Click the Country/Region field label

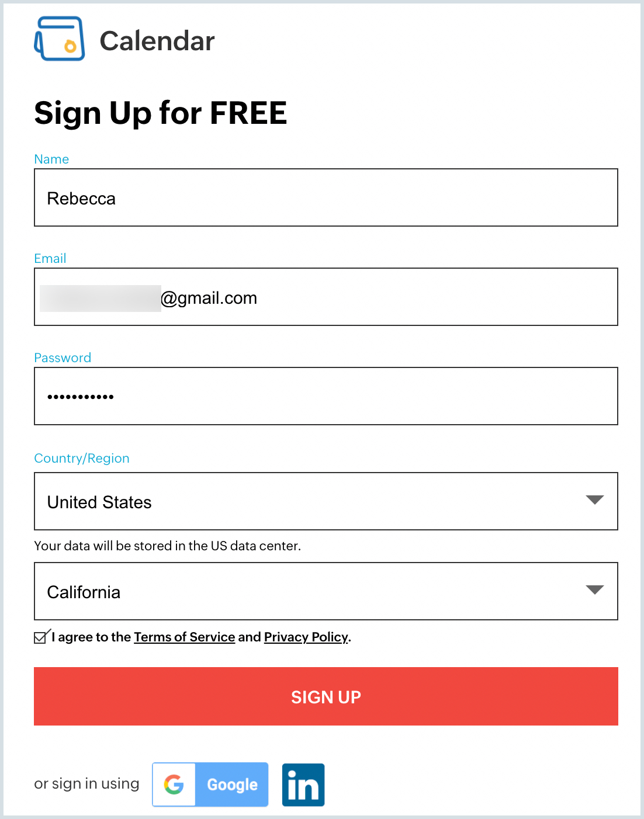[x=82, y=458]
